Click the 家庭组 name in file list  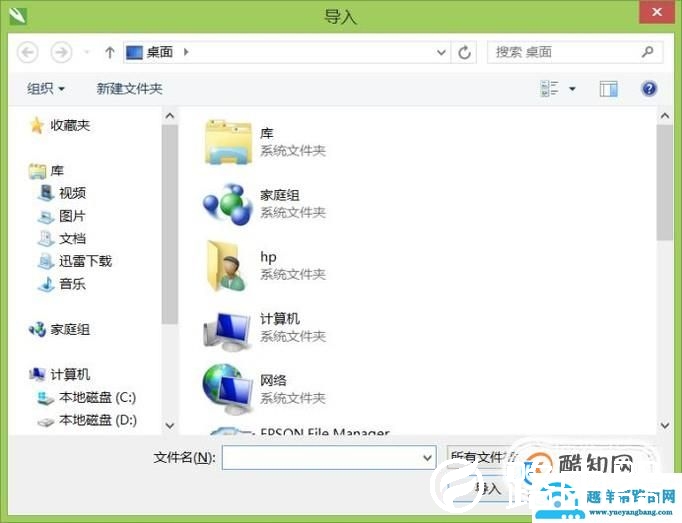point(280,195)
